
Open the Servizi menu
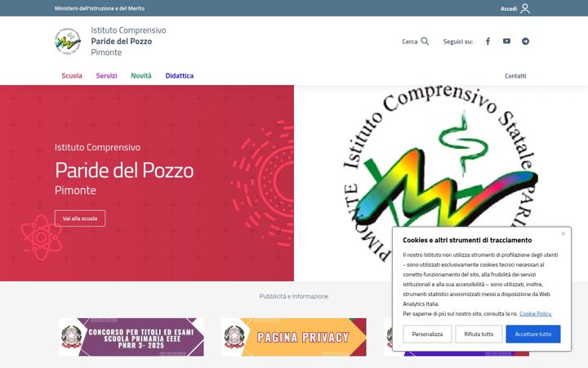coord(106,76)
